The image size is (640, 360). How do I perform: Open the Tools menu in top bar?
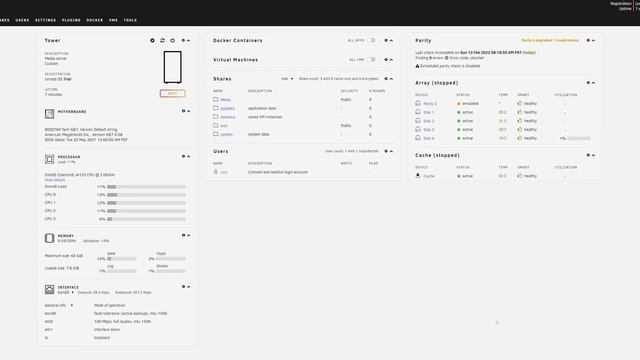pos(130,20)
